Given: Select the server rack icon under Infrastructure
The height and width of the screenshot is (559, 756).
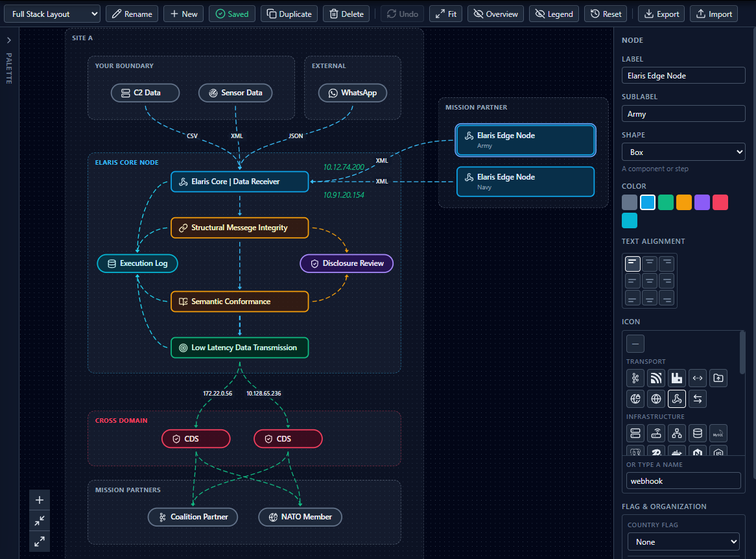Looking at the screenshot, I should pos(635,433).
